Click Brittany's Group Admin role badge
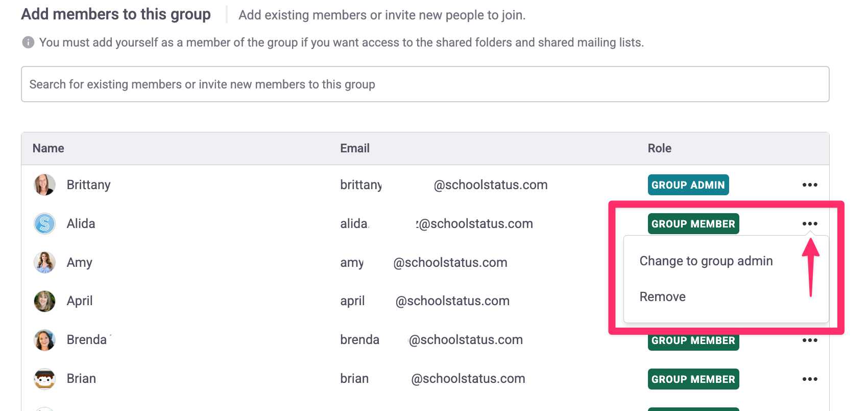This screenshot has width=868, height=411. pyautogui.click(x=688, y=185)
